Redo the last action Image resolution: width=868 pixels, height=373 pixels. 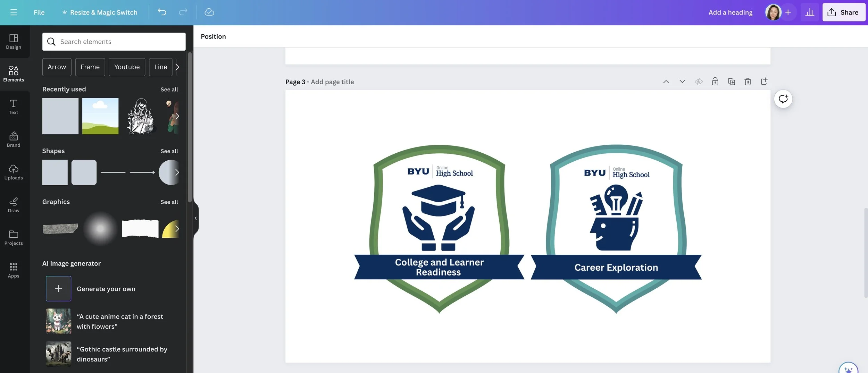[183, 12]
